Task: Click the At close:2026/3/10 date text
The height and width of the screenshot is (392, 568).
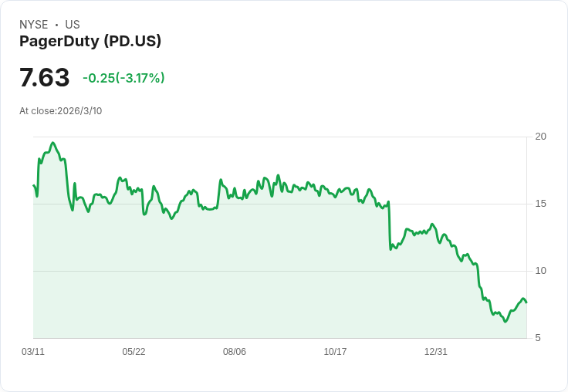Action: point(60,111)
